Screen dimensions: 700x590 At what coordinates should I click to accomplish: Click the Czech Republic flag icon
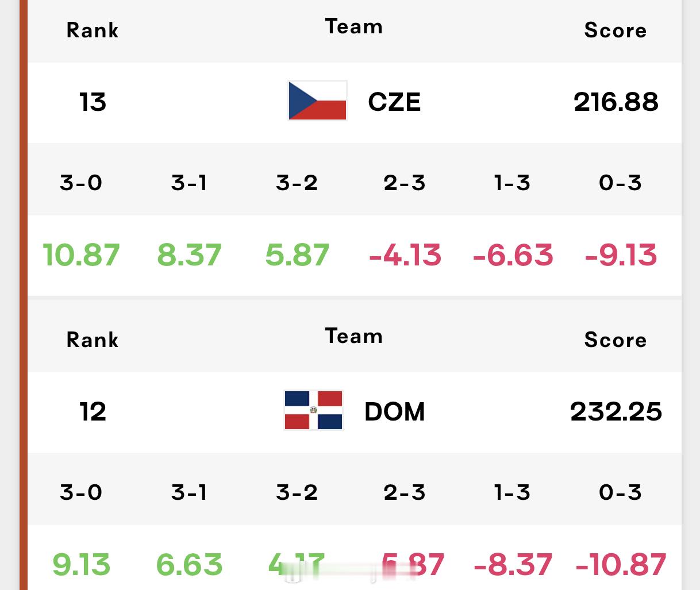pyautogui.click(x=317, y=101)
